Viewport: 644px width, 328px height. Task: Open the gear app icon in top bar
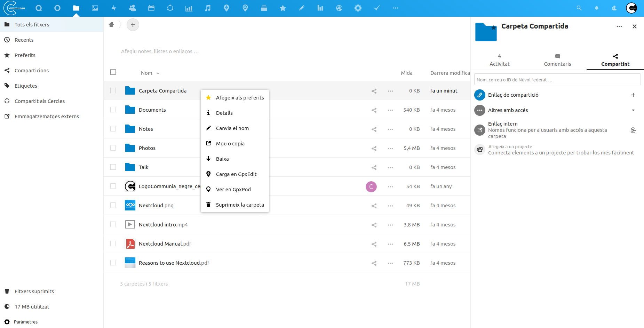coord(358,8)
